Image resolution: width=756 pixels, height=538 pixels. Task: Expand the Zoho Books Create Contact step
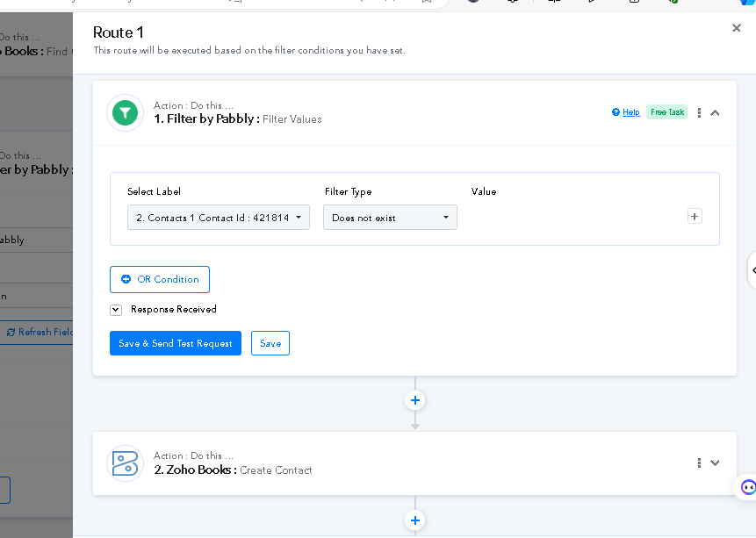click(x=715, y=463)
